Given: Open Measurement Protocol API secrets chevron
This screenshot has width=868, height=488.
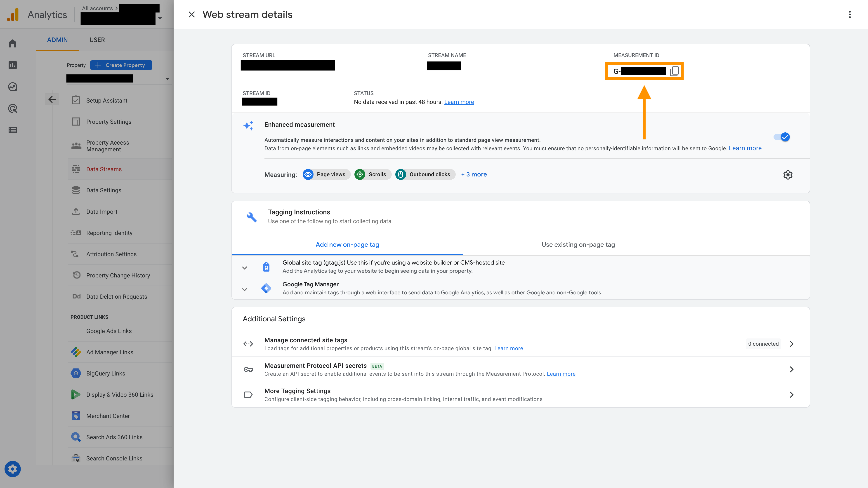Looking at the screenshot, I should click(792, 369).
